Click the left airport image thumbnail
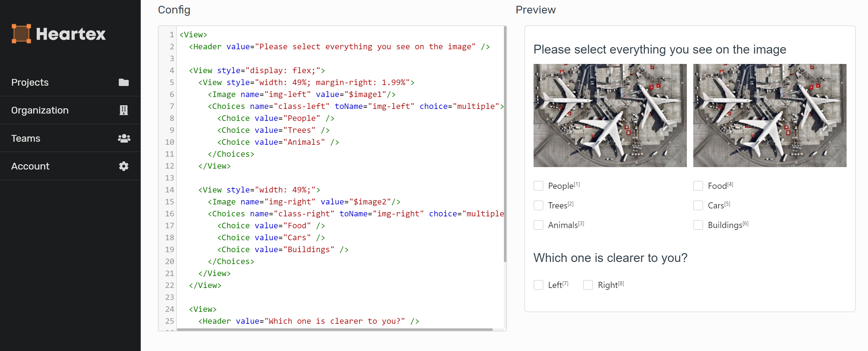Viewport: 868px width, 351px height. click(609, 115)
